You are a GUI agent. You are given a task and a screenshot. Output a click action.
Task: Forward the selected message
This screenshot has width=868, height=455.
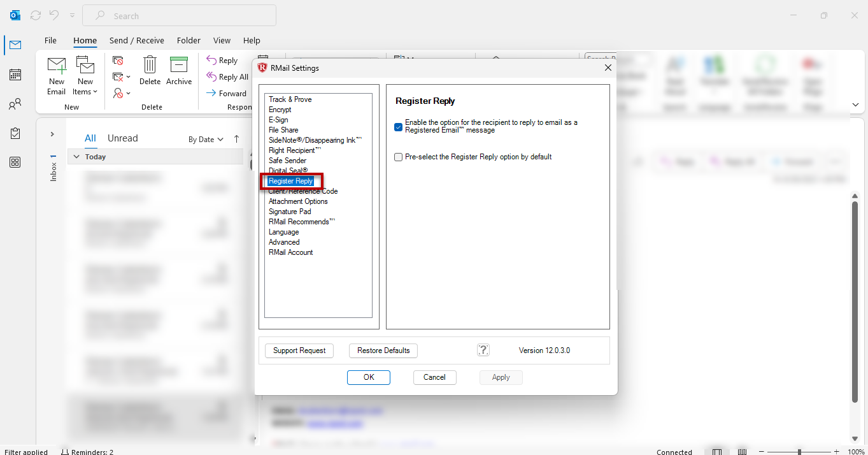227,93
